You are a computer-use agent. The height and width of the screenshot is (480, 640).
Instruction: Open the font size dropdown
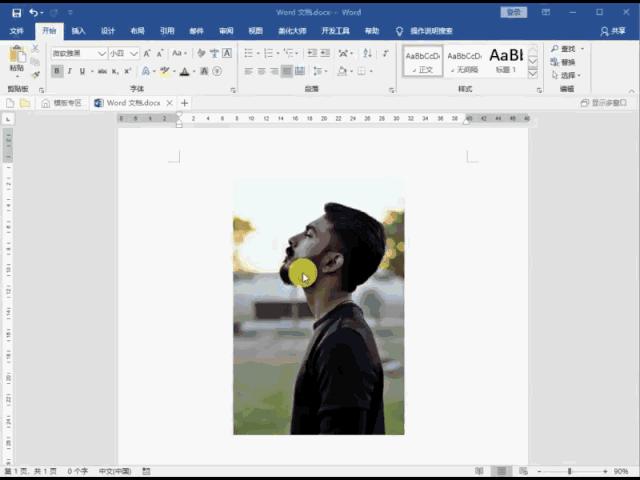point(135,53)
